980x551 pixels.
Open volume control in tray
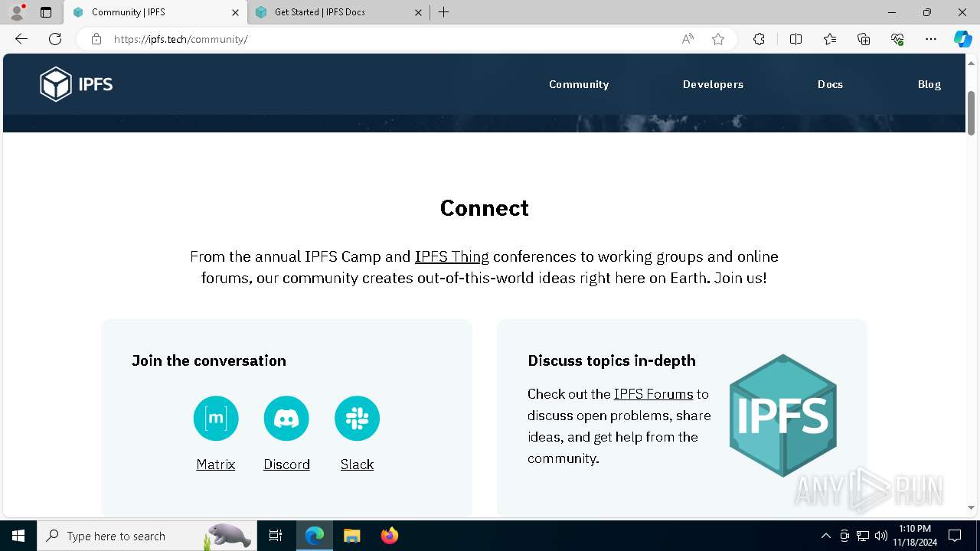(x=881, y=536)
